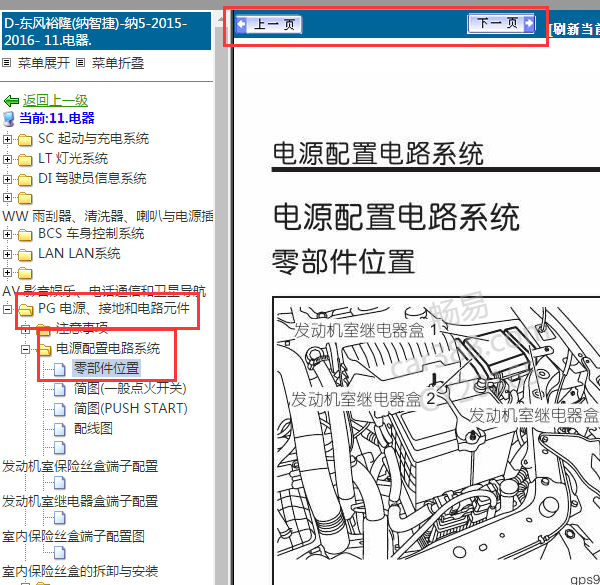Open SC 起动与充电系统 folder label

point(93,139)
